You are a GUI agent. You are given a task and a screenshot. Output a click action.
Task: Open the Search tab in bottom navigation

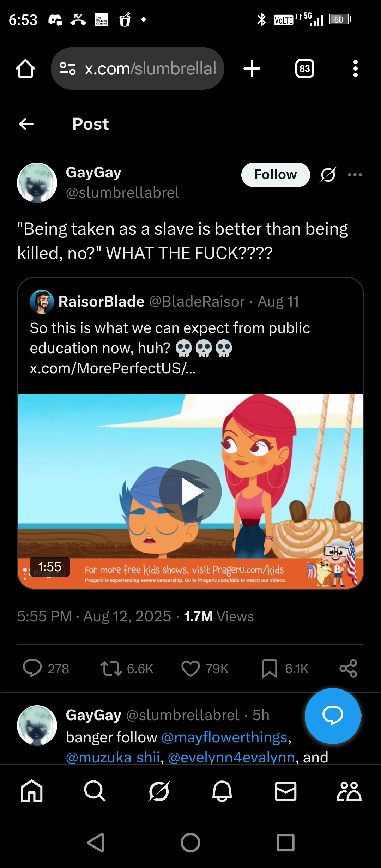coord(95,791)
